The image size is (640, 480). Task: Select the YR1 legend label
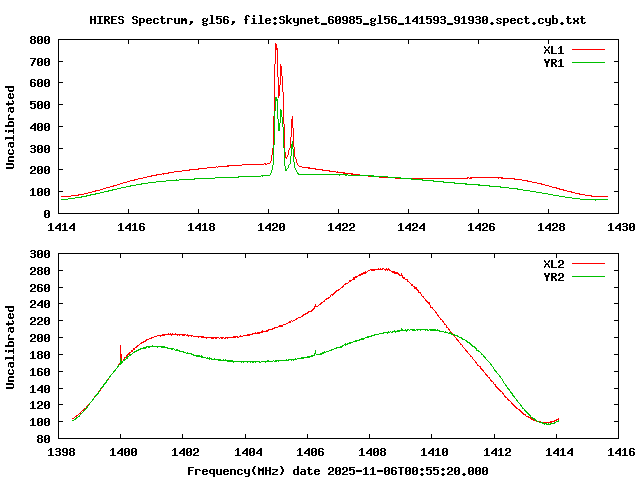[553, 63]
